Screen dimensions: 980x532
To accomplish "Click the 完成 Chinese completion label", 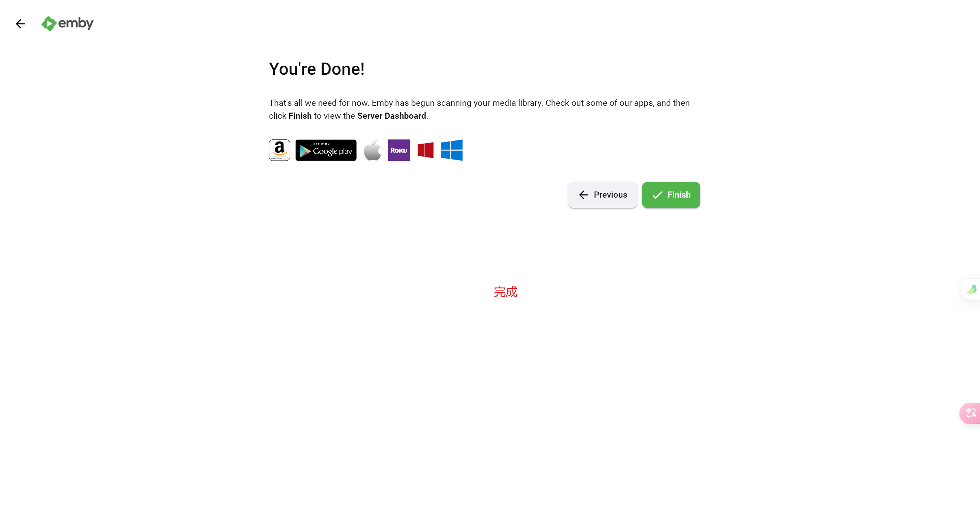I will click(506, 292).
